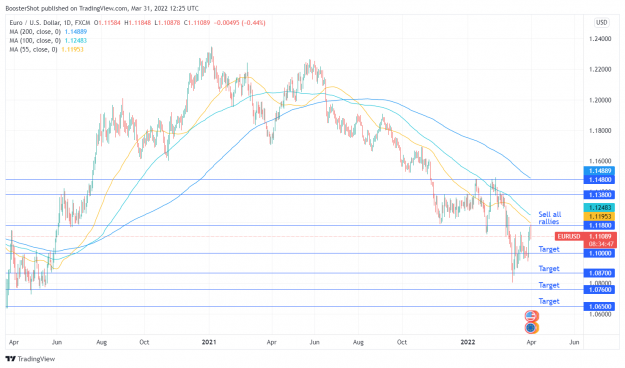
Task: Click the MA 55 value 1.11953 in legend
Action: pos(72,49)
